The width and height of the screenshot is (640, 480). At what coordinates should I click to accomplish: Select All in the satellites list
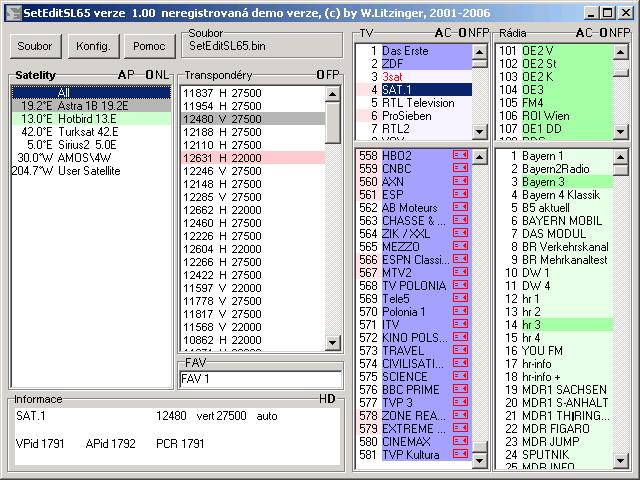tap(91, 93)
